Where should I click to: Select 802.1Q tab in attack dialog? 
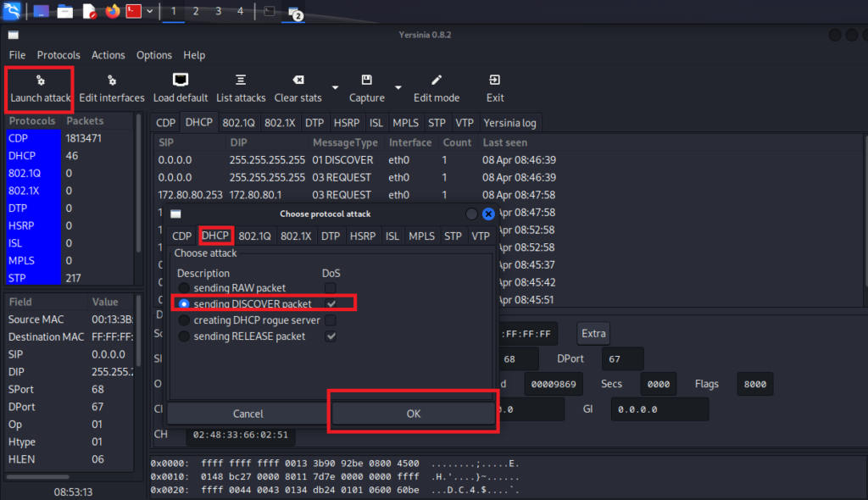tap(254, 236)
